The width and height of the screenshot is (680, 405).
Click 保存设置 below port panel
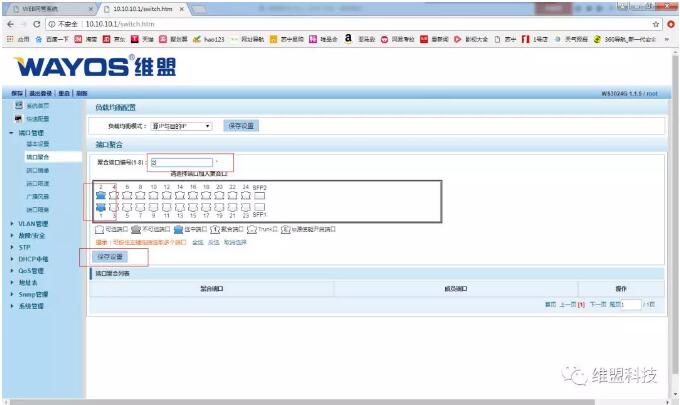(112, 257)
